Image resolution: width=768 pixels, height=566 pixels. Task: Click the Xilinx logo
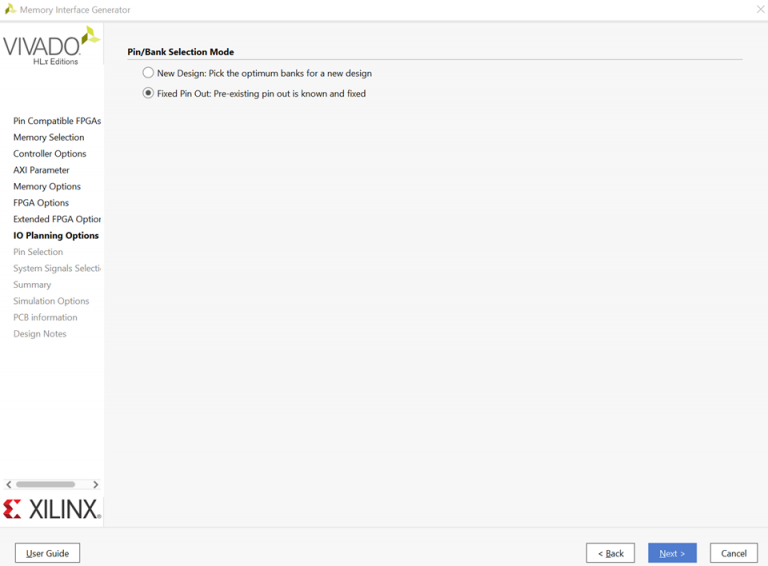coord(52,509)
